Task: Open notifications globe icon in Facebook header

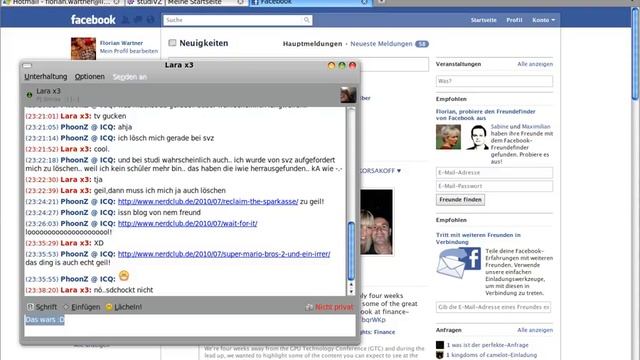Action: (x=151, y=20)
